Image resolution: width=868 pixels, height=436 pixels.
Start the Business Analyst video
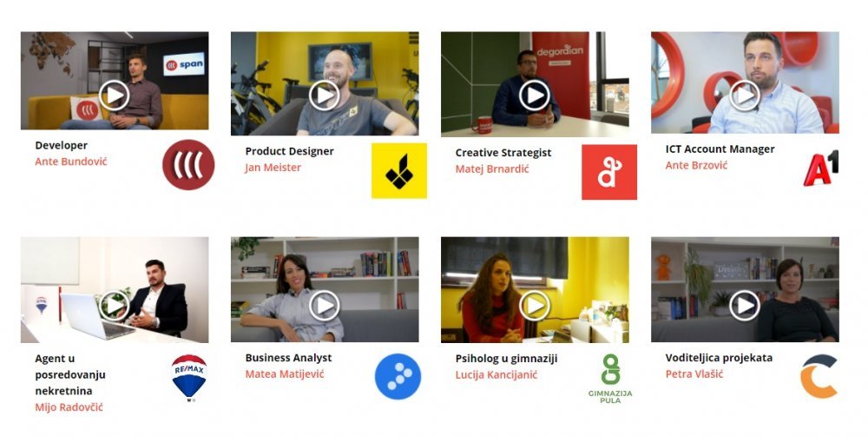pos(325,305)
